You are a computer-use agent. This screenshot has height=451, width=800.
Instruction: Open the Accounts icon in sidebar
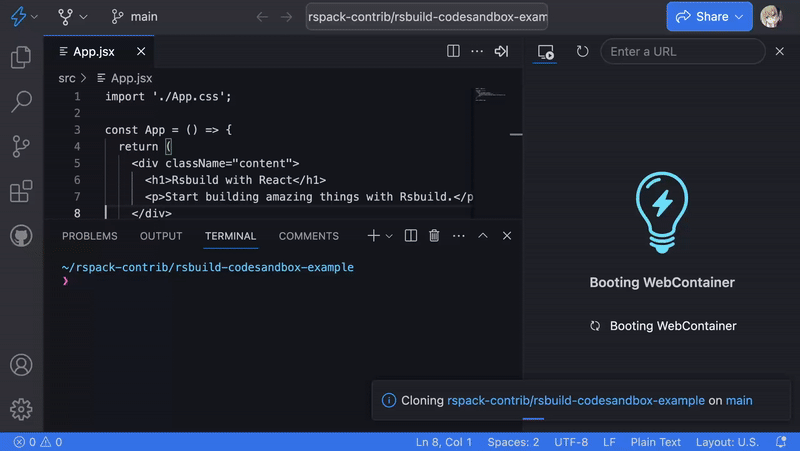pos(21,365)
